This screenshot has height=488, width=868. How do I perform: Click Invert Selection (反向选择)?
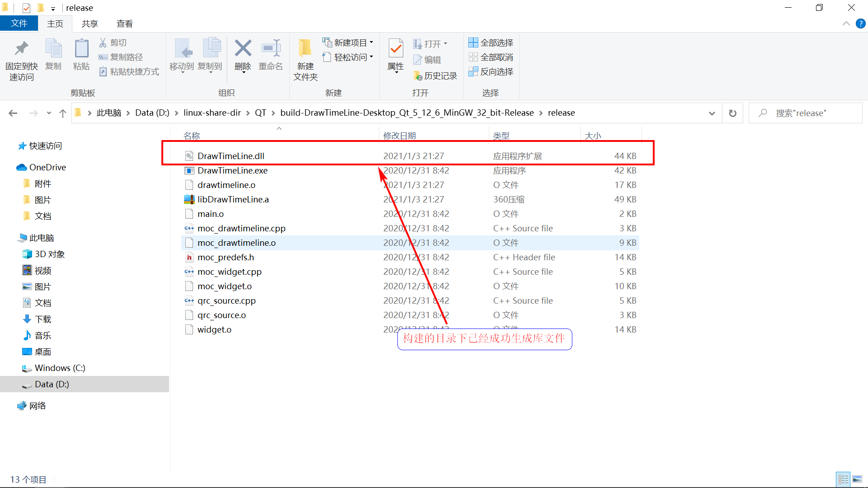(491, 71)
